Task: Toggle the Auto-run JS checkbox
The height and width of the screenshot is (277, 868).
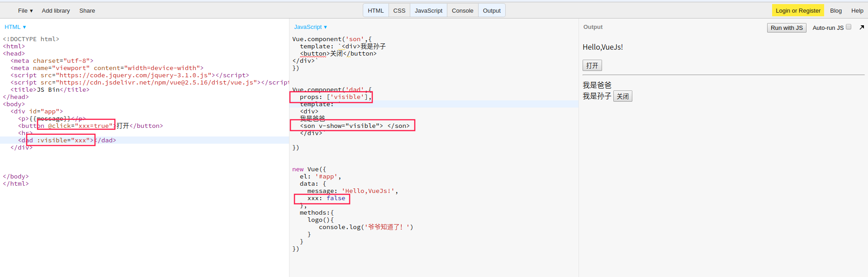Action: (849, 27)
